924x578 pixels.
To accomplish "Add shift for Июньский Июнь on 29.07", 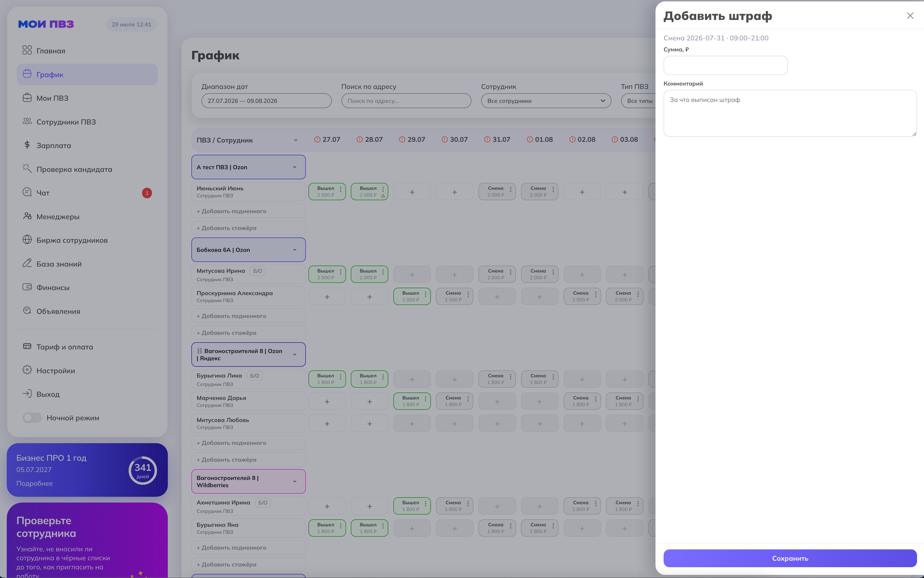I will tap(412, 192).
